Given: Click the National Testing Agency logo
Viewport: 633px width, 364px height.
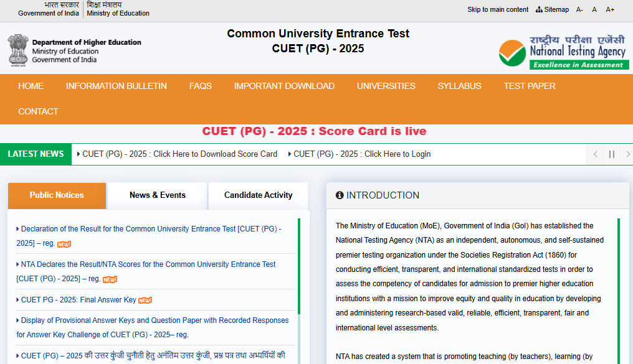Looking at the screenshot, I should tap(563, 52).
